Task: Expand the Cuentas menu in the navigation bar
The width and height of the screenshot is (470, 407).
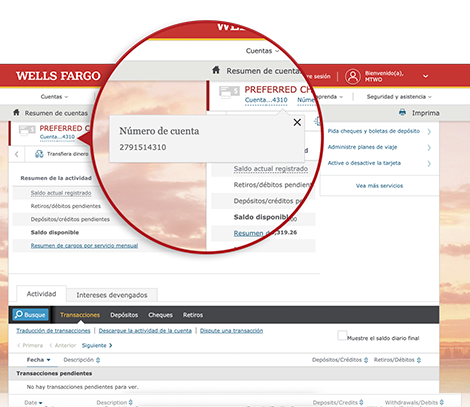Action: pyautogui.click(x=54, y=97)
